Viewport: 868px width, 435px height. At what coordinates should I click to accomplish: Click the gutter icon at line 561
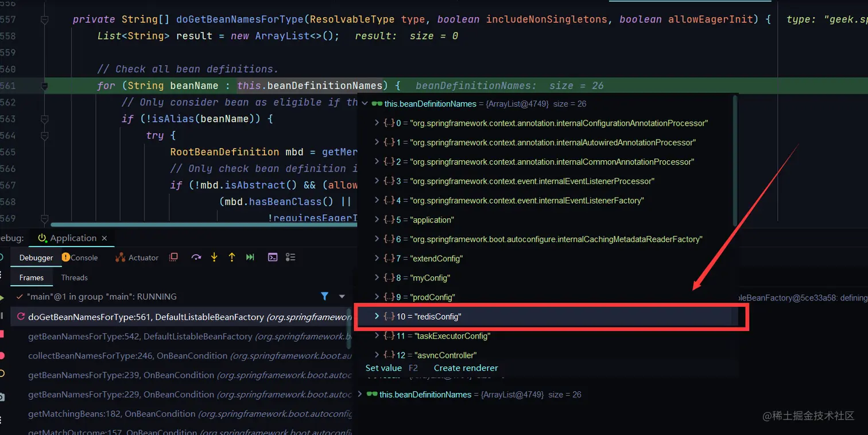point(45,86)
